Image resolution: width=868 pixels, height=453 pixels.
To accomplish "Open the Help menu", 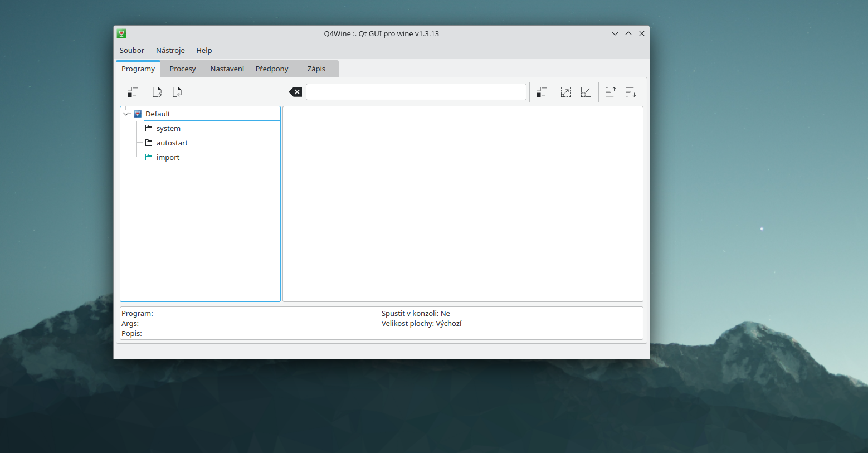I will click(204, 50).
